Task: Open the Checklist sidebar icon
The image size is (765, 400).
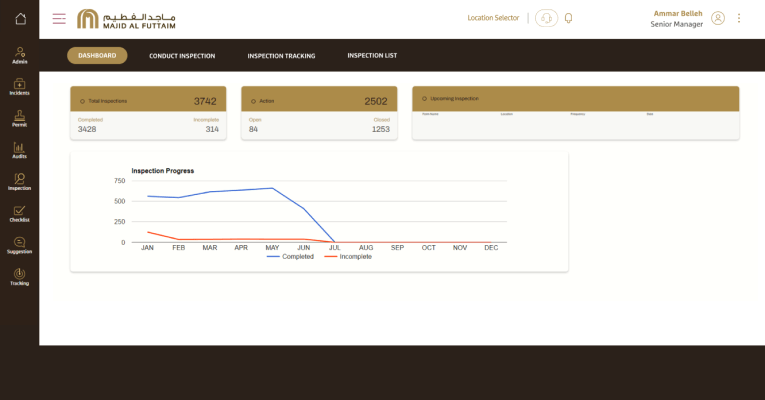Action: (x=20, y=213)
